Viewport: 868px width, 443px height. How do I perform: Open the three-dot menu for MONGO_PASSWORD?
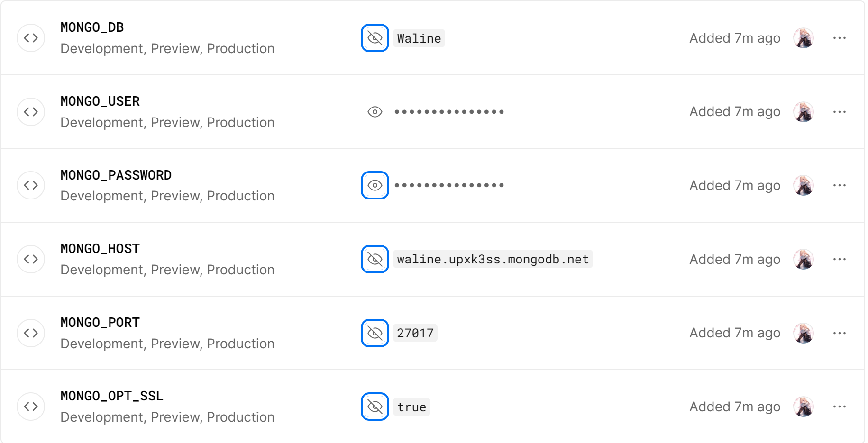click(x=840, y=185)
